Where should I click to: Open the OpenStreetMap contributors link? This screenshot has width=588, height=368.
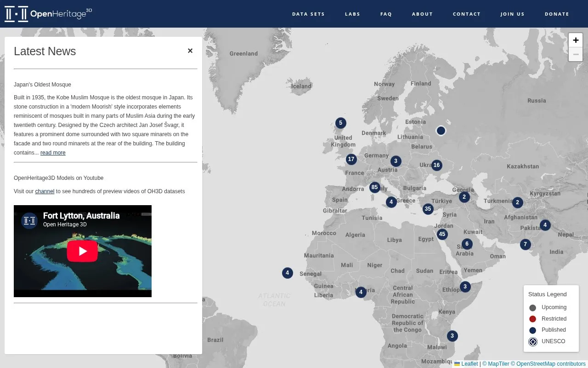[x=548, y=364]
